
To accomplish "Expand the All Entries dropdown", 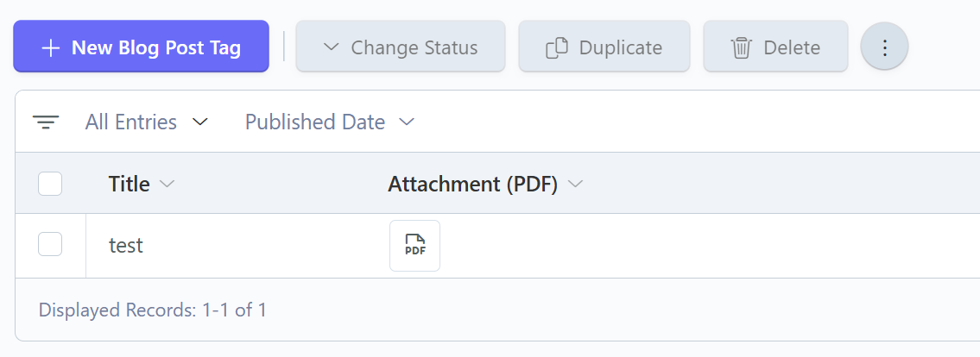I will coord(200,122).
